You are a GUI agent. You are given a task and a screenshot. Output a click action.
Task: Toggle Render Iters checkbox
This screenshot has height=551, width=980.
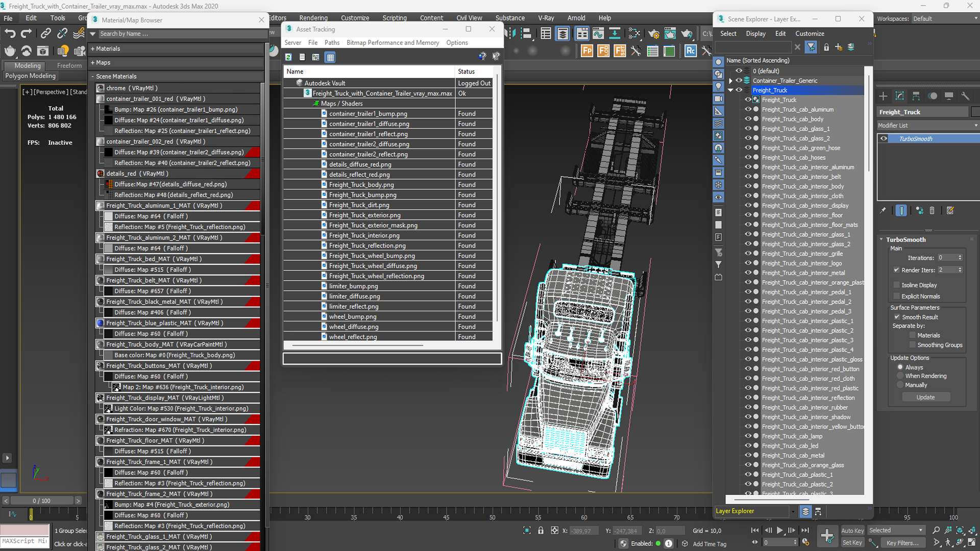(896, 270)
